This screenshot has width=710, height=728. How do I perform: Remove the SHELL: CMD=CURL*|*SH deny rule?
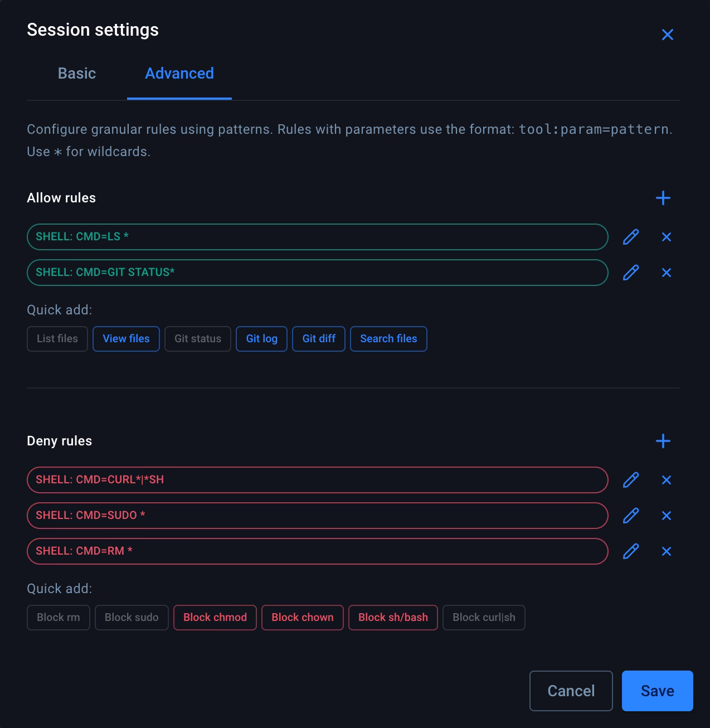667,480
